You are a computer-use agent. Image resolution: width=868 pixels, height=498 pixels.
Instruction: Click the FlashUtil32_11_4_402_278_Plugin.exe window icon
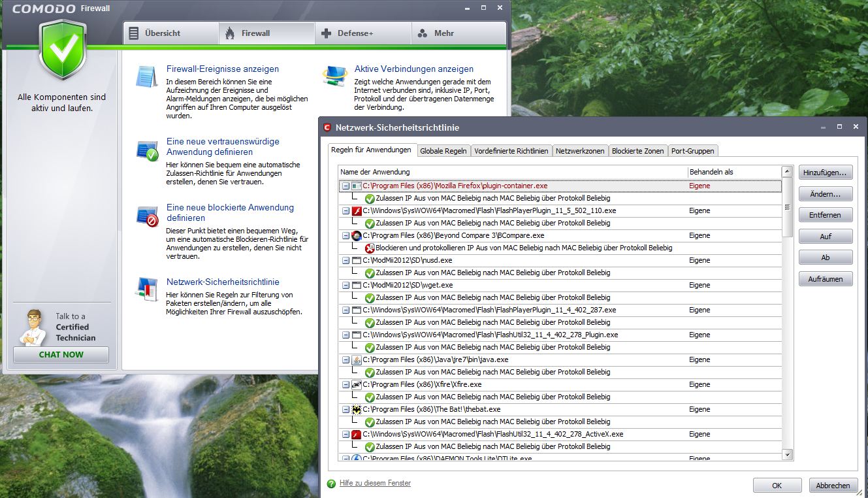357,335
